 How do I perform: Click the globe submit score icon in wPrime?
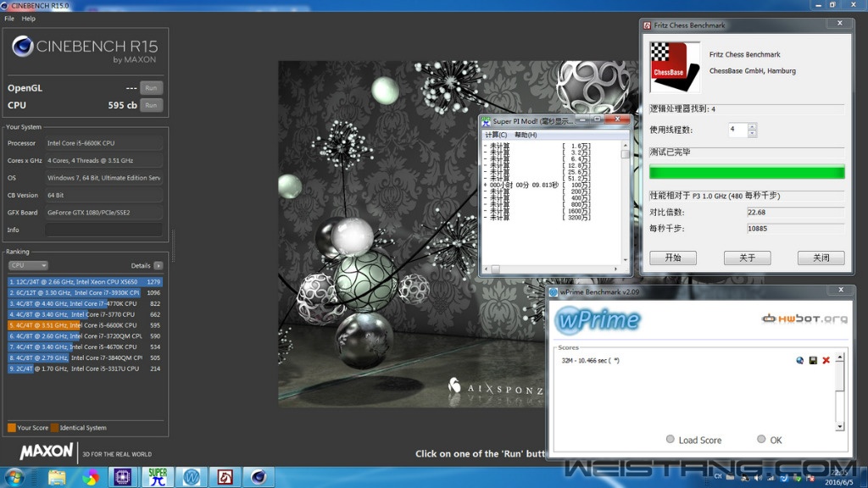pos(800,361)
